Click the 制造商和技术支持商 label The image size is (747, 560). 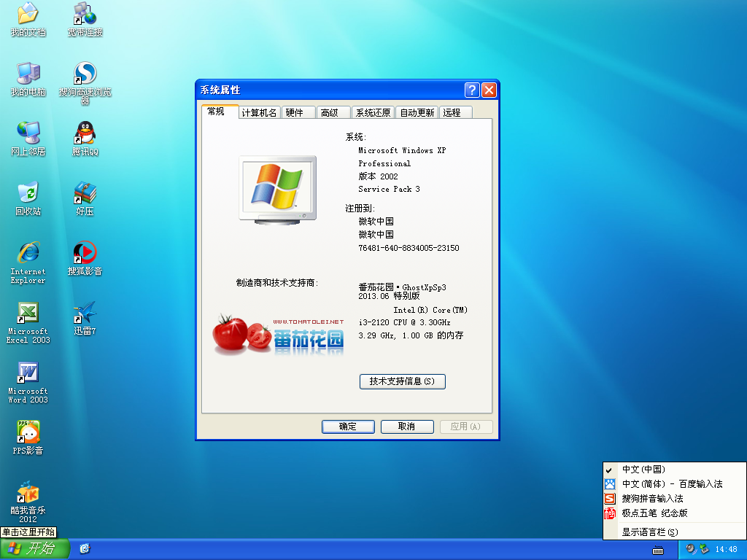click(x=276, y=283)
